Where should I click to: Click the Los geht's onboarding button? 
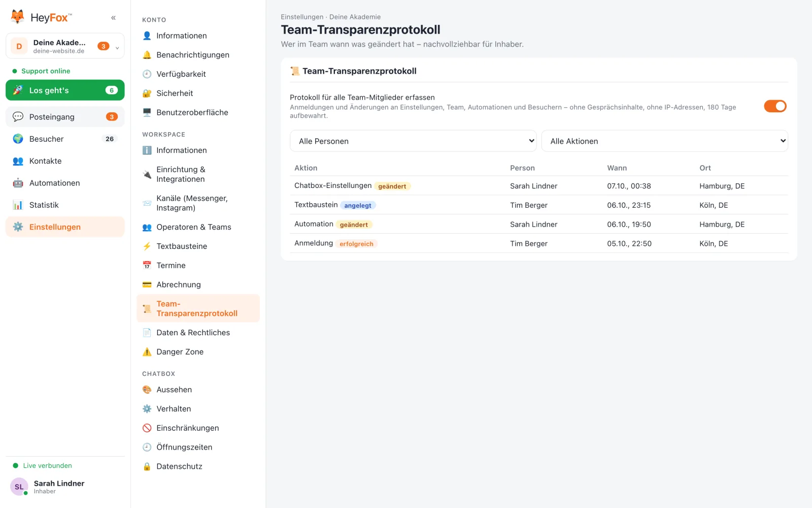click(x=65, y=90)
